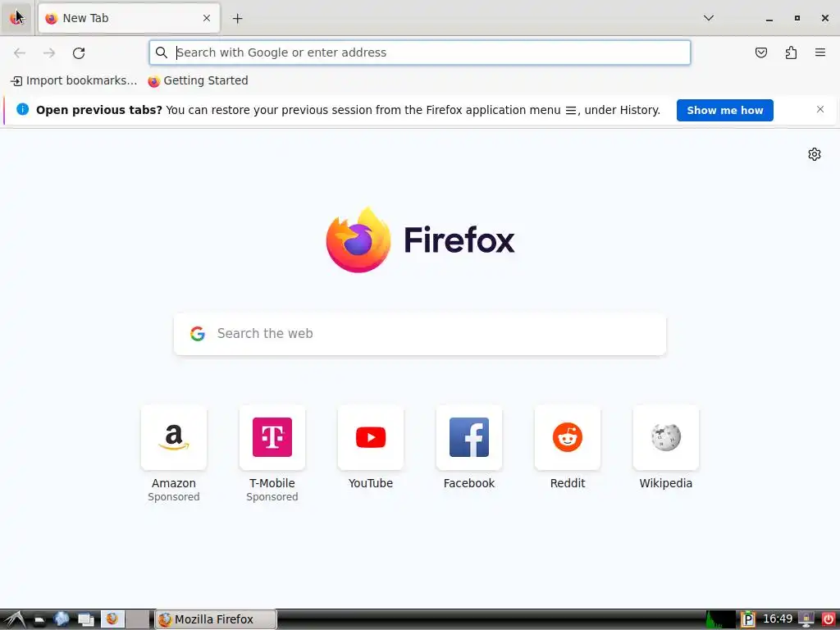Switch to second empty desktop pager
840x630 pixels.
coord(138,619)
